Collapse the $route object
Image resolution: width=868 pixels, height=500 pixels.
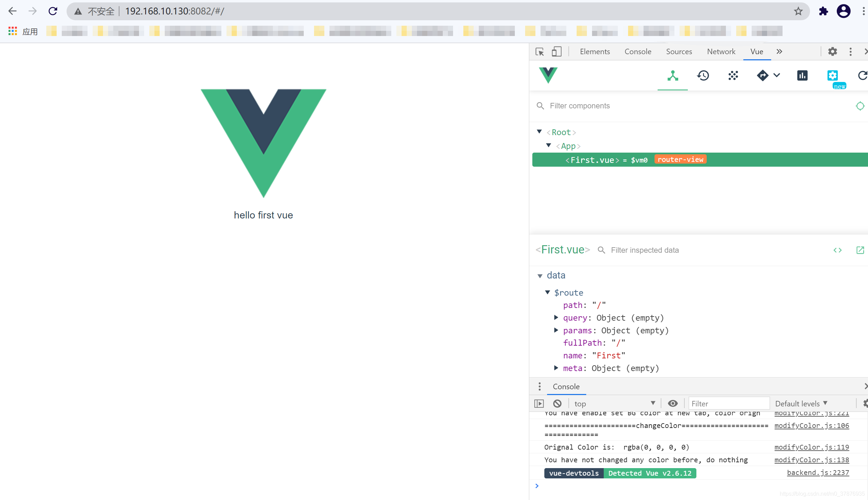pos(547,292)
